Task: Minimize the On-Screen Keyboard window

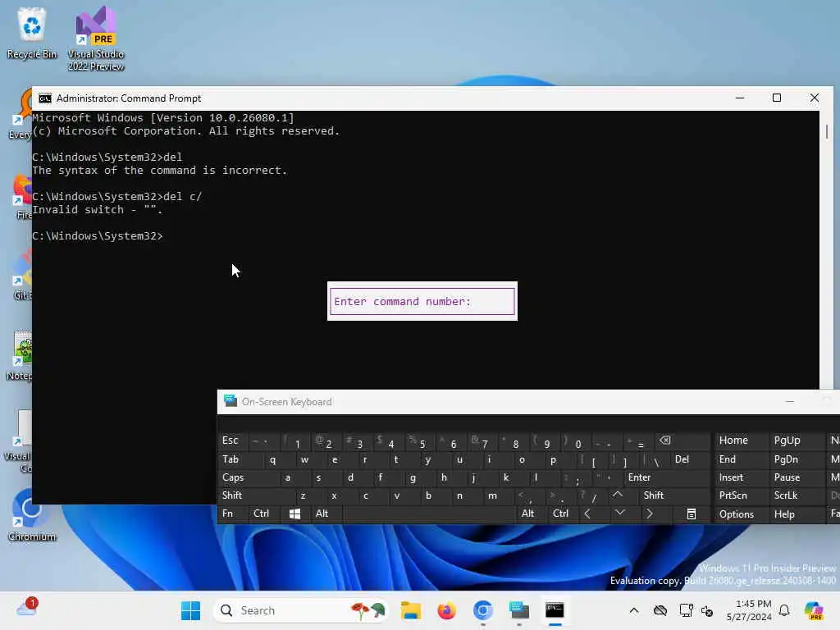Action: tap(790, 402)
